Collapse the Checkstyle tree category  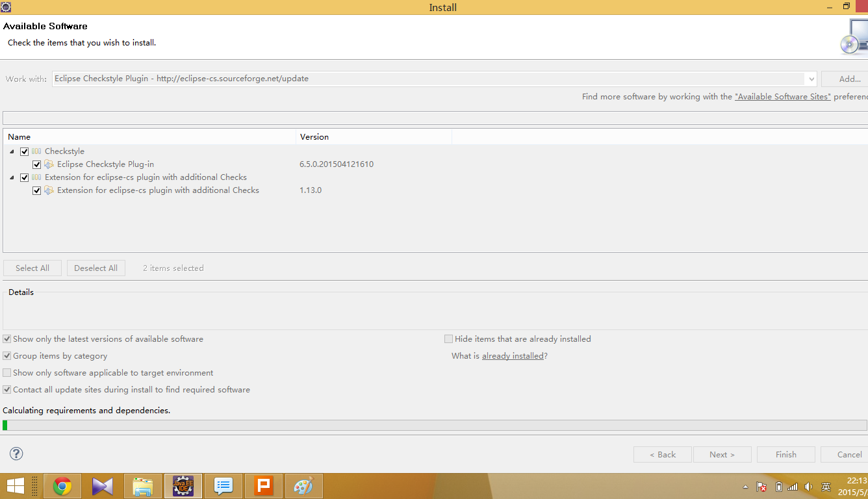[x=12, y=151]
